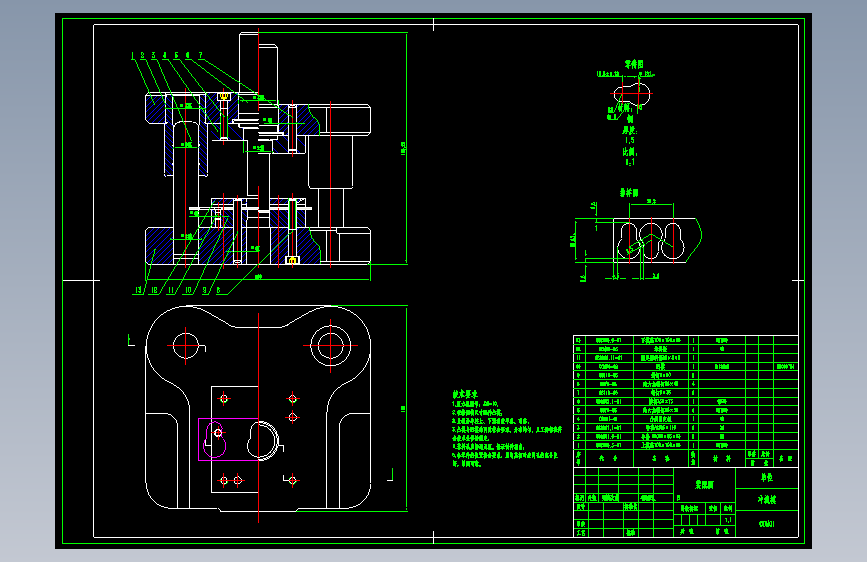Select part balloon number 2 at top

(143, 55)
